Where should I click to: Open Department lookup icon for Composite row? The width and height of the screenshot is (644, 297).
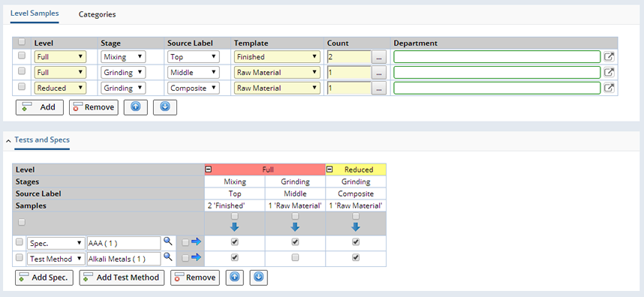coord(609,88)
